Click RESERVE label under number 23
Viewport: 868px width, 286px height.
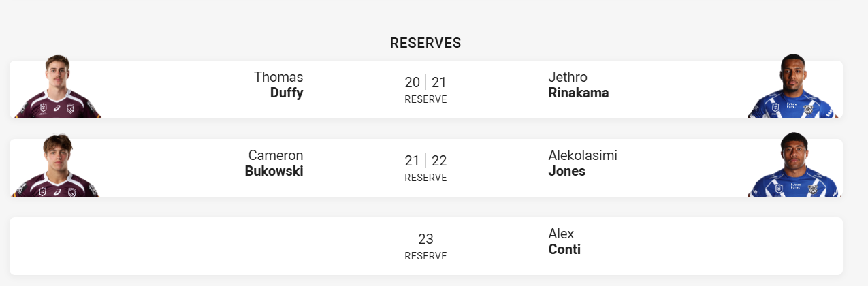pyautogui.click(x=425, y=256)
